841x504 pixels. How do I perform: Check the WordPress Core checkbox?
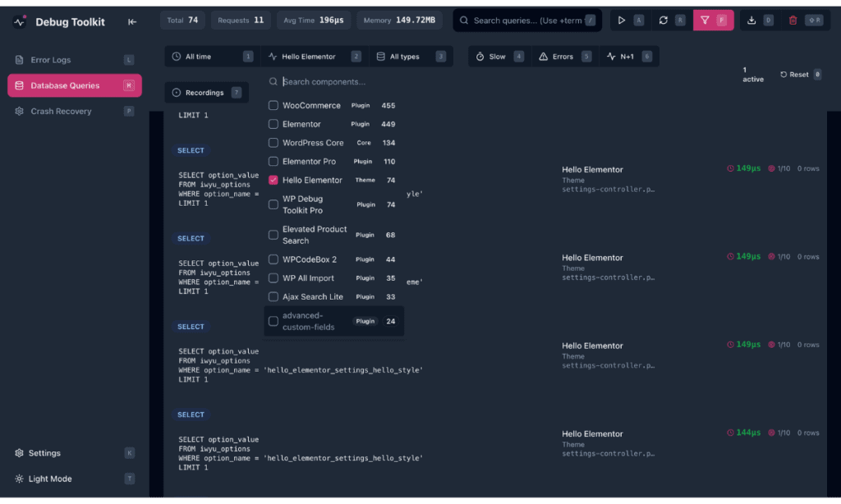(273, 143)
